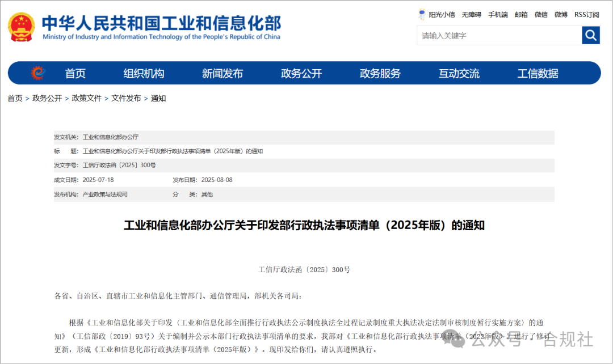
Task: Click the search magnifier icon
Action: [x=591, y=35]
